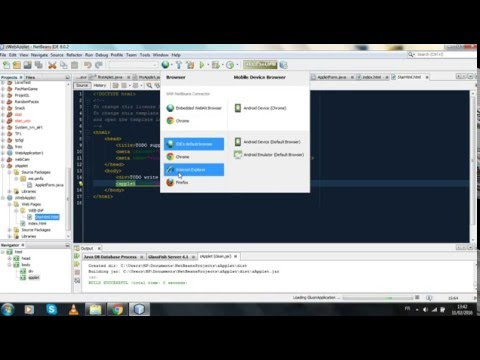
Task: Expand the PacManGame project node
Action: [3, 89]
